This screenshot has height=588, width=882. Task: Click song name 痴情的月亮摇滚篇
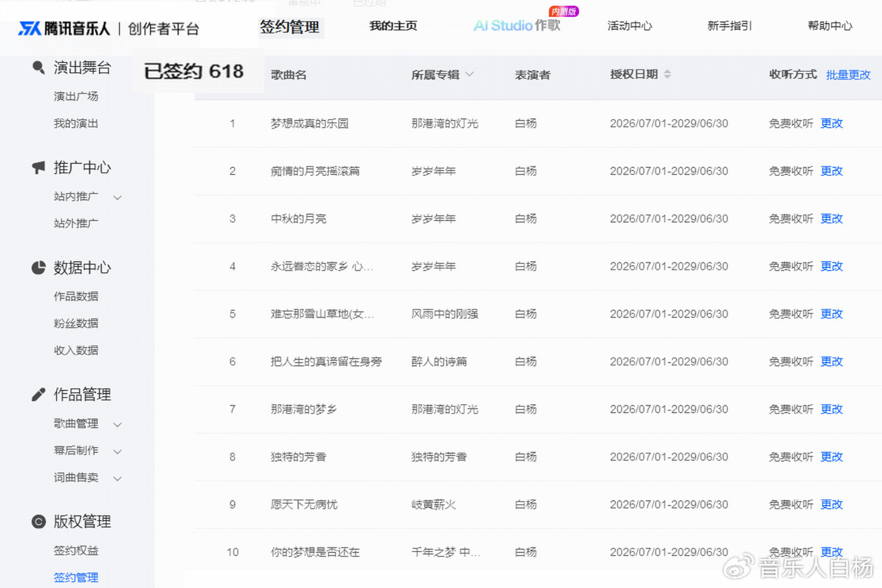pos(315,171)
